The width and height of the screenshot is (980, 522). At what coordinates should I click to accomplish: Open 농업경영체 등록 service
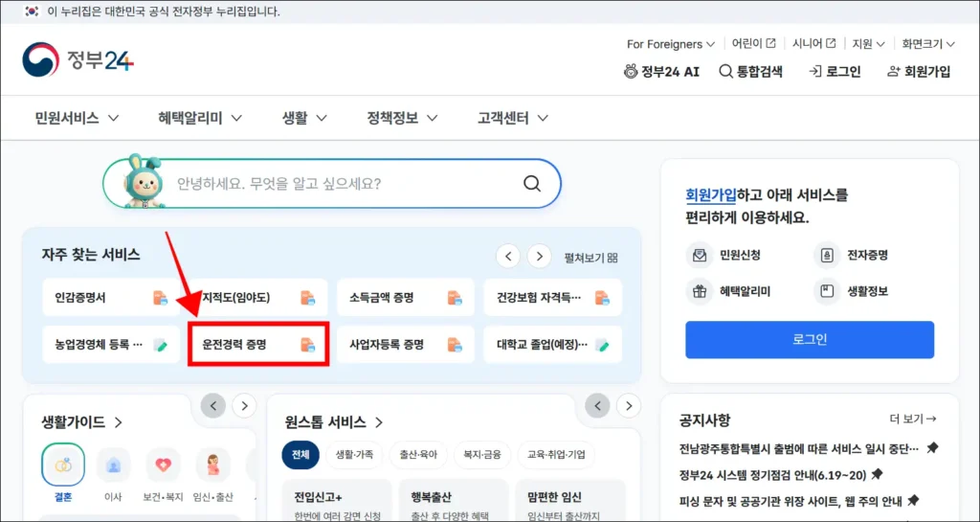point(111,345)
